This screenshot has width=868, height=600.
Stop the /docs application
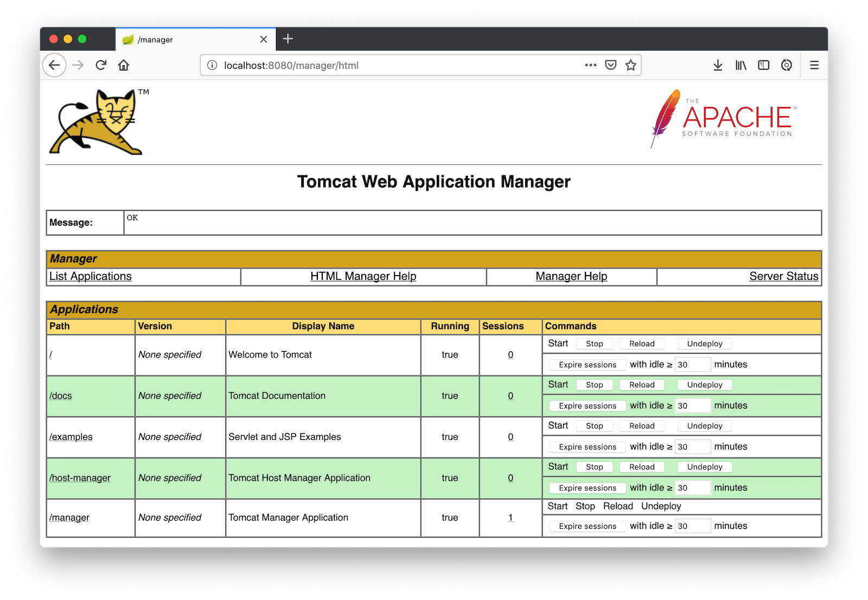(594, 385)
